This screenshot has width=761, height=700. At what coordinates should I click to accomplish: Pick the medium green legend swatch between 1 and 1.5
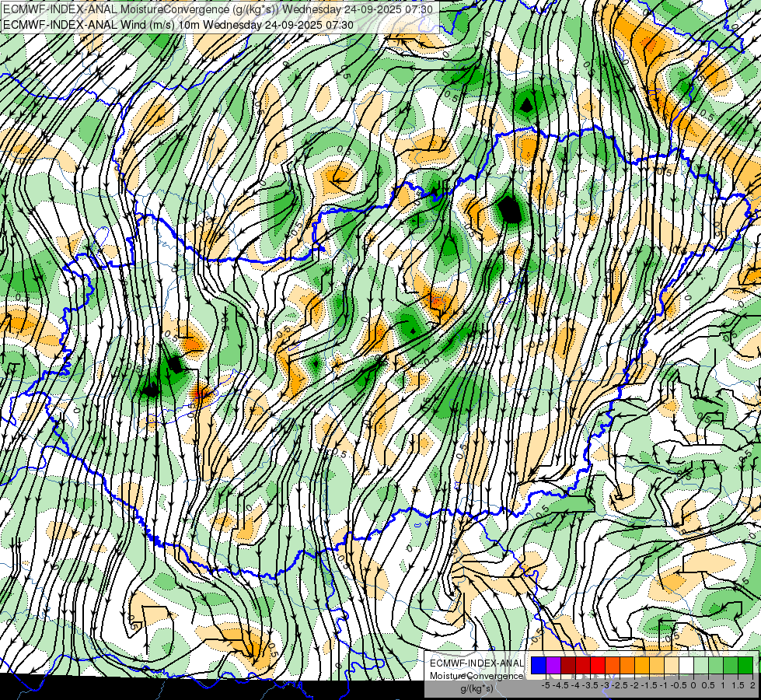point(731,665)
